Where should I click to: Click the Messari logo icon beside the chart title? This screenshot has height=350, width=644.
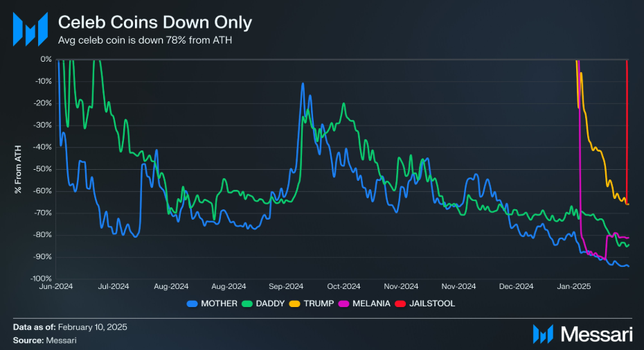(x=30, y=29)
